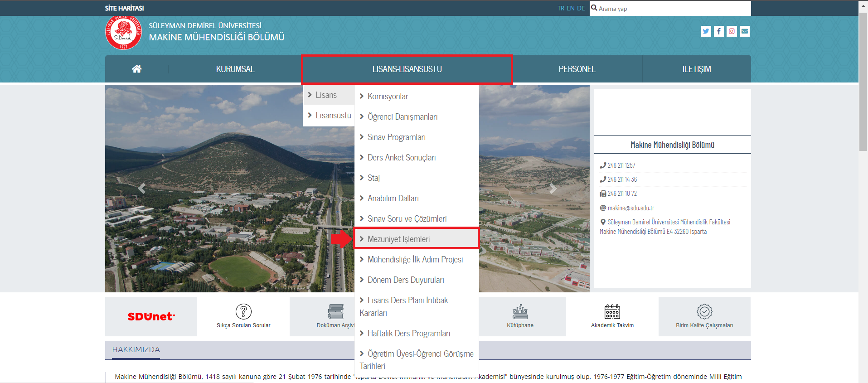The width and height of the screenshot is (868, 383).
Task: Open the Instagram social icon
Action: click(x=732, y=31)
